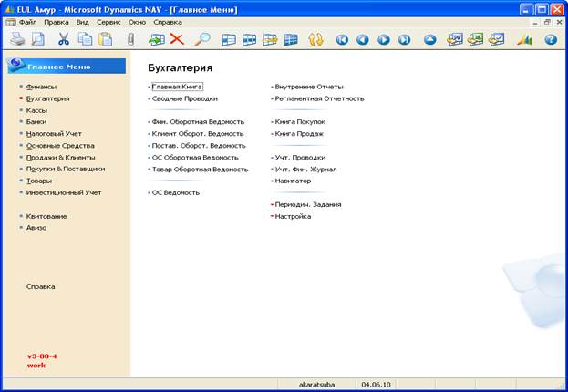
Task: Click the Cut scissors icon
Action: [63, 39]
